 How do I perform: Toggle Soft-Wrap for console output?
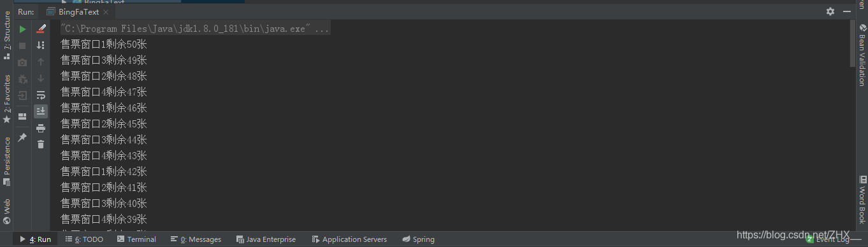41,95
